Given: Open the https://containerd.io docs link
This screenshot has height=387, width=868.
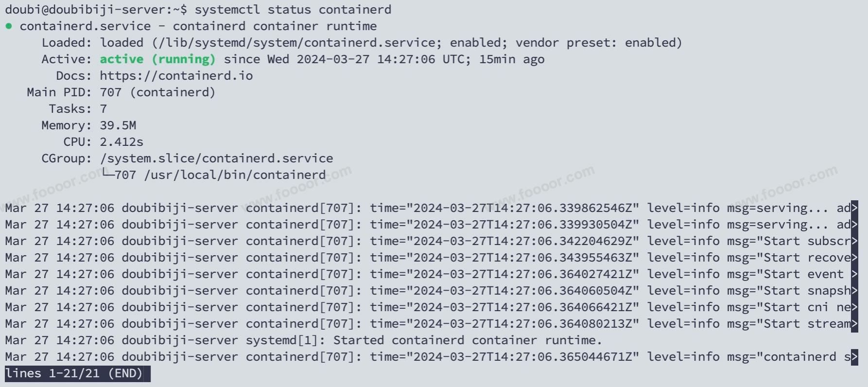Looking at the screenshot, I should [x=176, y=76].
